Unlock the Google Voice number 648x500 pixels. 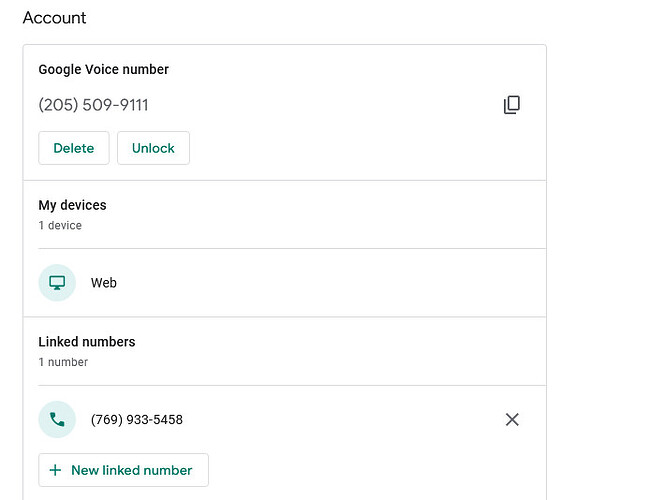coord(153,148)
